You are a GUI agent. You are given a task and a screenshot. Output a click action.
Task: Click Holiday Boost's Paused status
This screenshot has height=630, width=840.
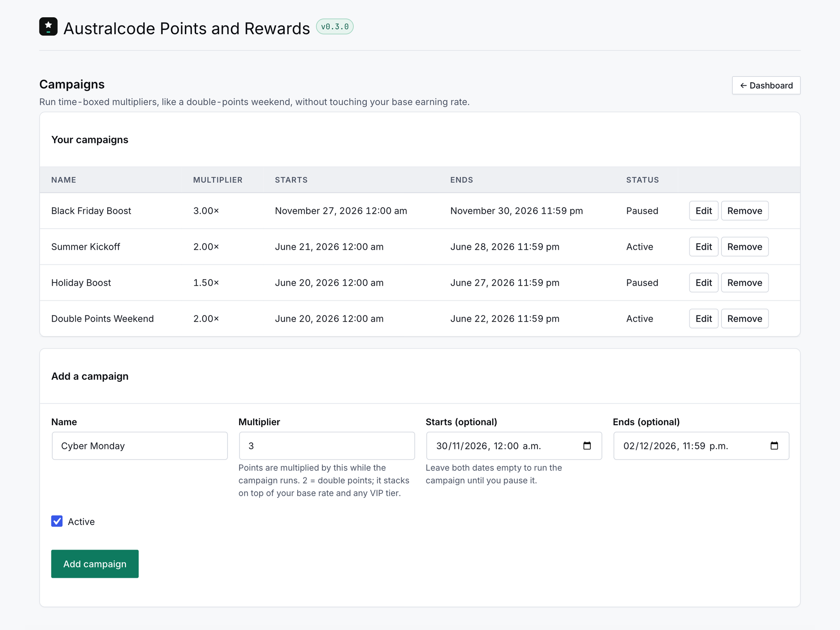[642, 283]
